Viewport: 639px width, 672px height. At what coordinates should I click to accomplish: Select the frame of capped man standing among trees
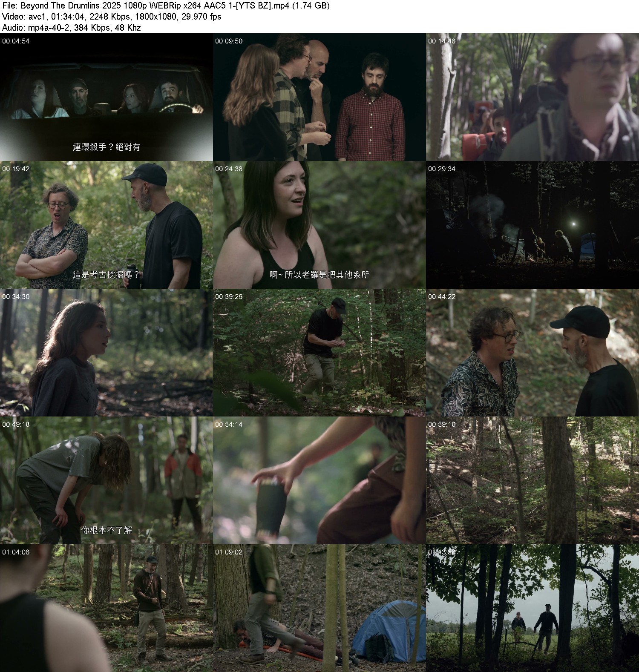click(106, 608)
